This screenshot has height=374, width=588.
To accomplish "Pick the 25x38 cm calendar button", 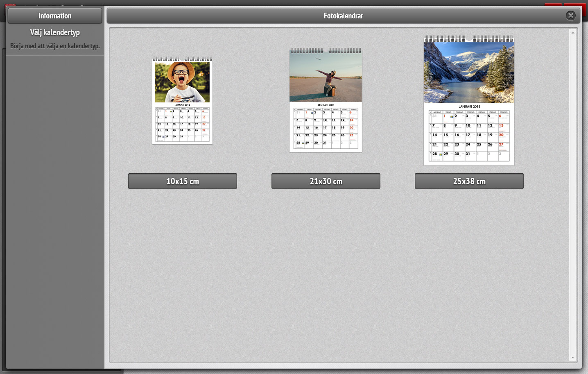I will [x=469, y=181].
